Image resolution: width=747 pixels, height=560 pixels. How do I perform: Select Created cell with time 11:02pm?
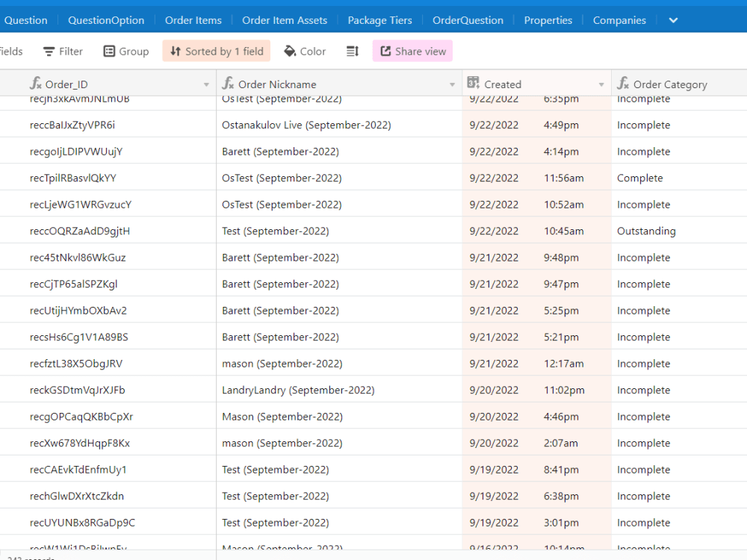[537, 390]
